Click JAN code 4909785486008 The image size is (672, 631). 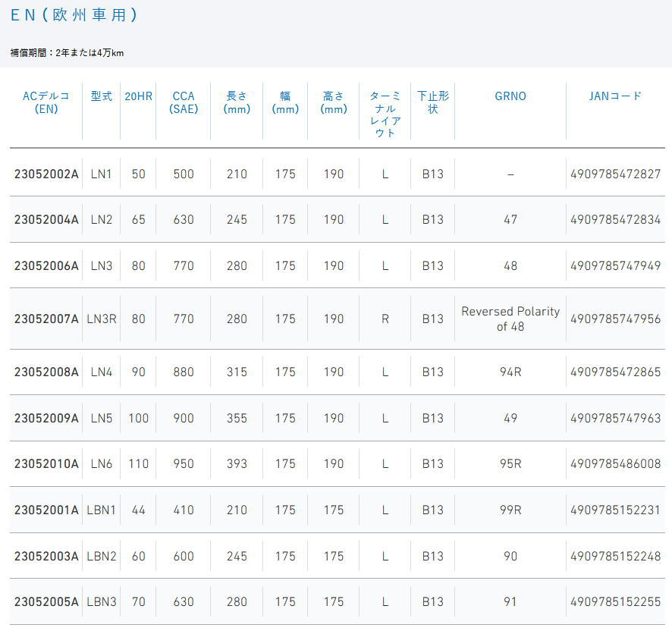coord(615,464)
